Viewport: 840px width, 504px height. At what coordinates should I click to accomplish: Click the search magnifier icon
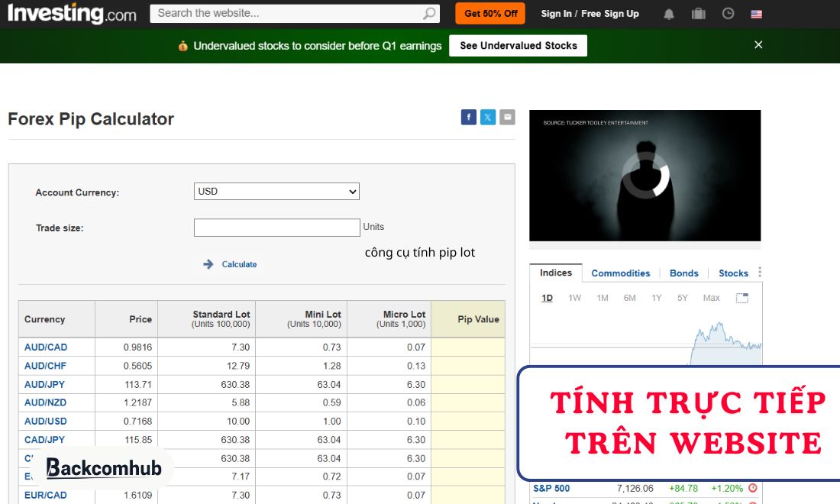(429, 14)
